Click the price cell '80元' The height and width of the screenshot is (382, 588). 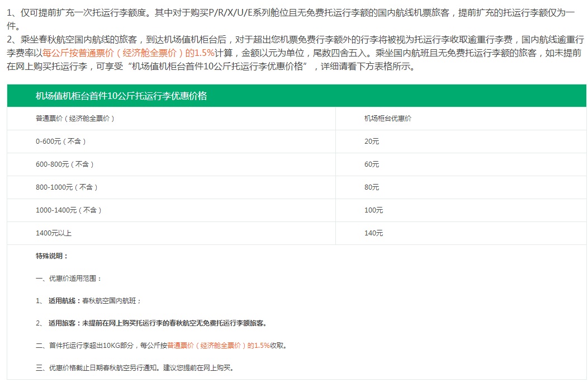click(x=461, y=187)
